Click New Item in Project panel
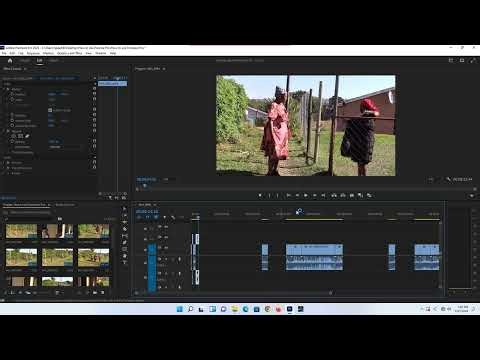The width and height of the screenshot is (480, 360). click(x=102, y=293)
